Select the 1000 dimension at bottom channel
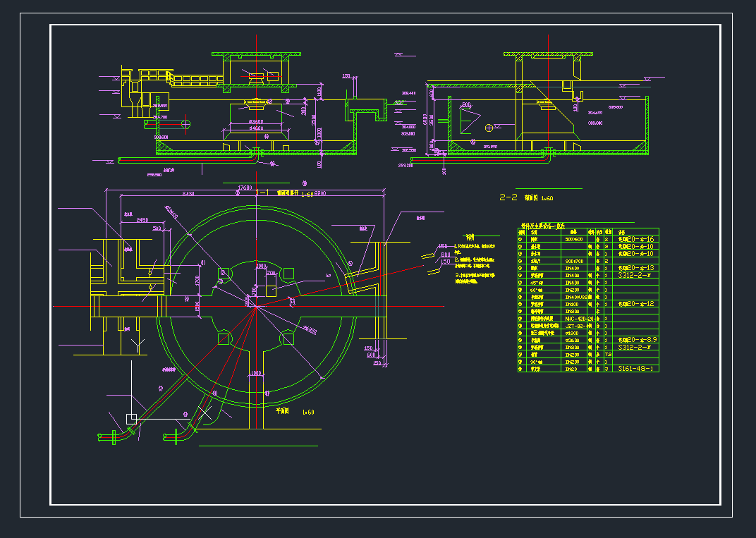The height and width of the screenshot is (538, 756). click(x=255, y=372)
